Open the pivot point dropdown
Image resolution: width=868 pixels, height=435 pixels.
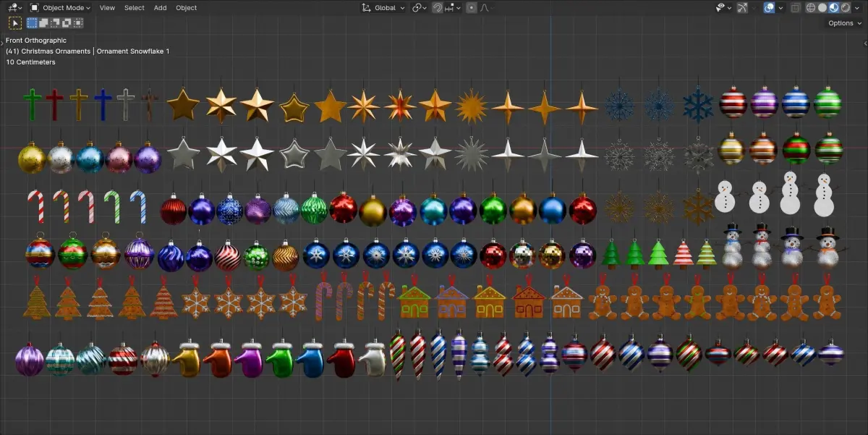tap(420, 8)
